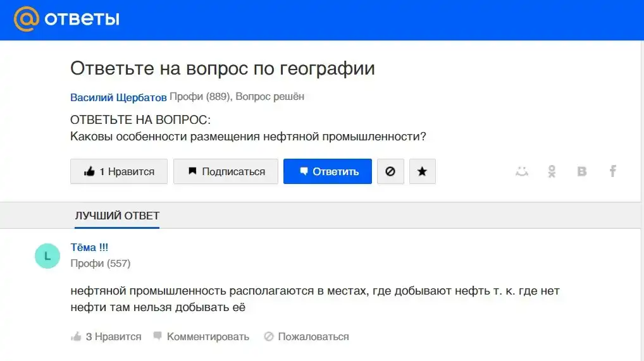Click 'Комментировать' under the answer
The width and height of the screenshot is (644, 361).
tap(201, 336)
